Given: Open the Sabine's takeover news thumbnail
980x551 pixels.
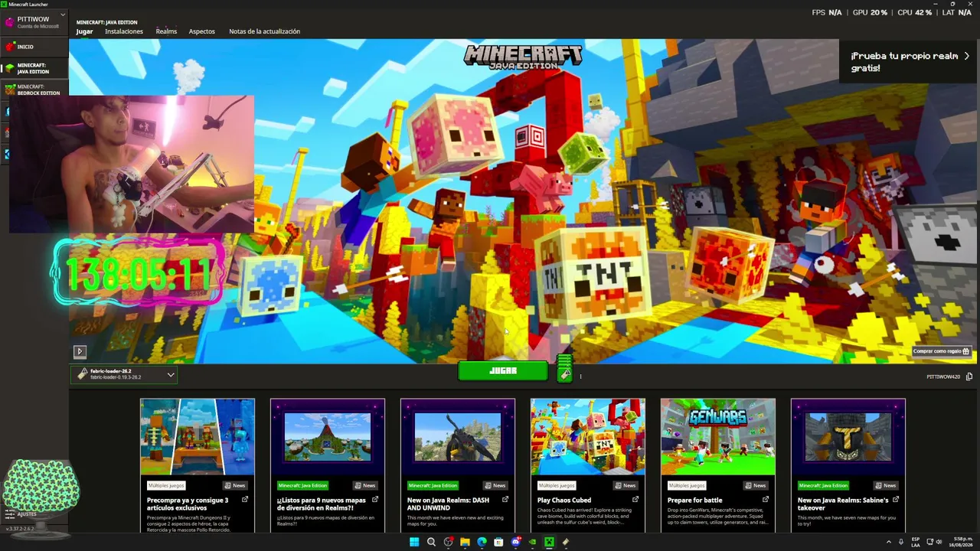Looking at the screenshot, I should 848,437.
